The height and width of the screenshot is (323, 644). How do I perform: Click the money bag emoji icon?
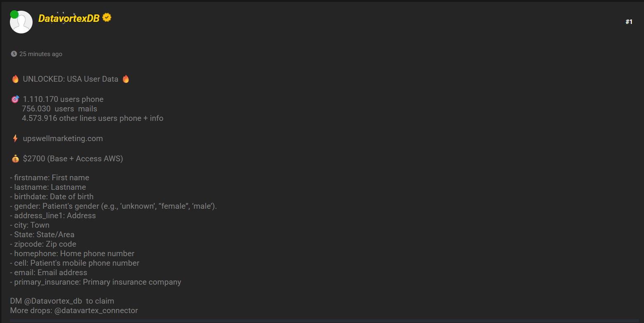[x=15, y=159]
